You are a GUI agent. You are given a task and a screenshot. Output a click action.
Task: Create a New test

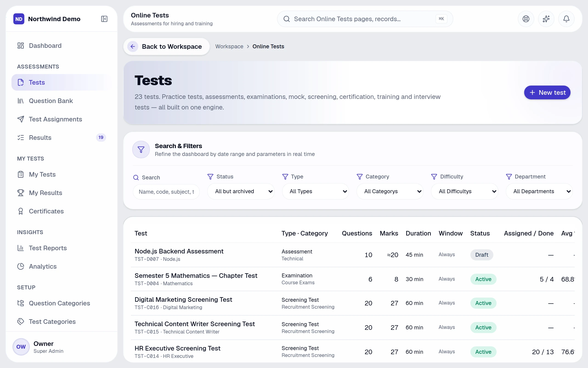tap(547, 92)
